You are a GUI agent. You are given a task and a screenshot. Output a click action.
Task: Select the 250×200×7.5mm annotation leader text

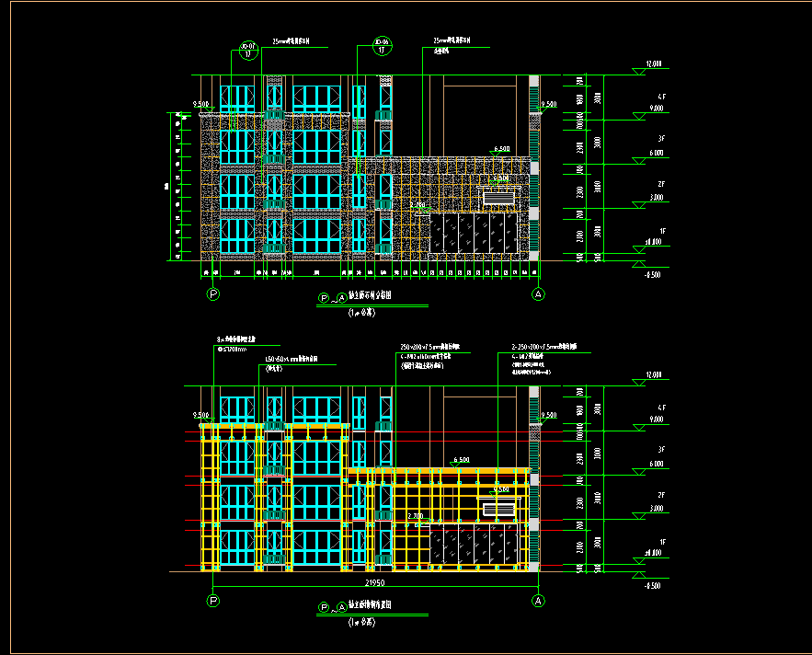(x=430, y=347)
